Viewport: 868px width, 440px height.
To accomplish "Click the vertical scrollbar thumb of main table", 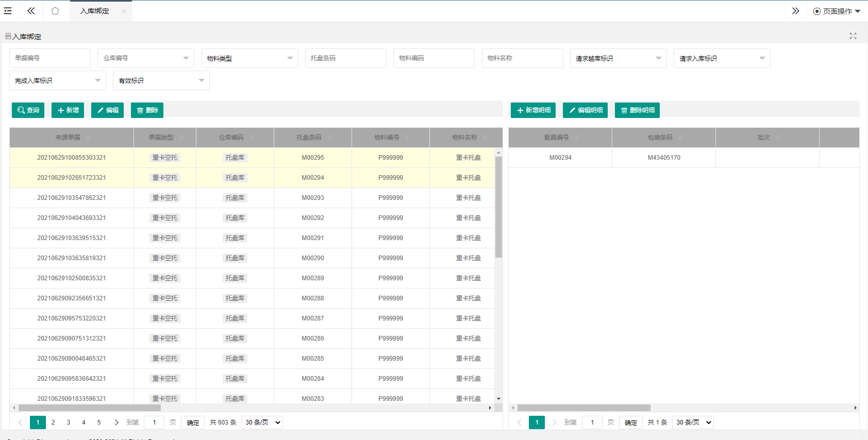I will [x=498, y=207].
